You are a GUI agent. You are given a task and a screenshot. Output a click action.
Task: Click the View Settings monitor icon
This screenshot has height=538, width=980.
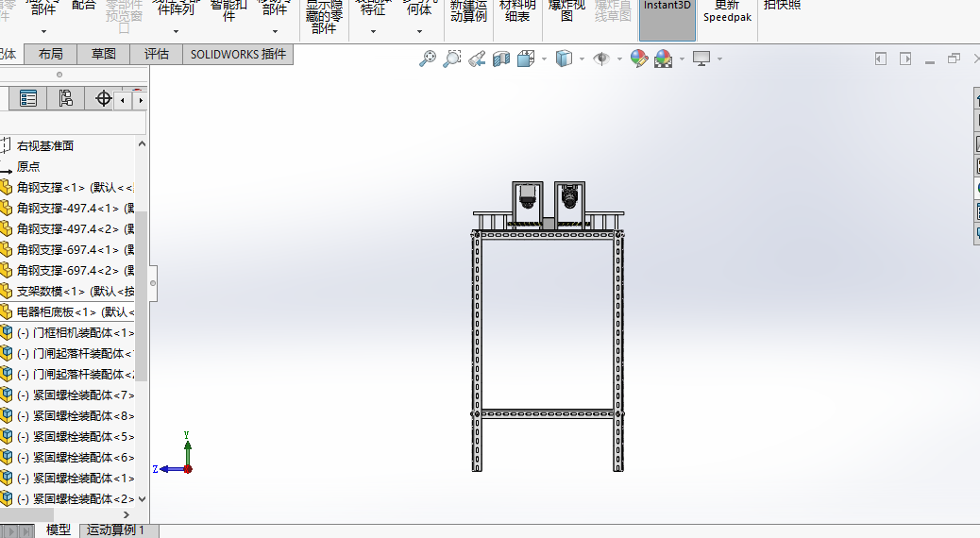click(701, 59)
